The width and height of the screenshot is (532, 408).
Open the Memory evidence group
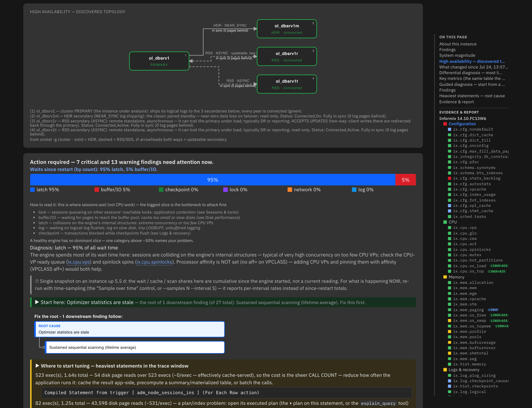coord(456,277)
